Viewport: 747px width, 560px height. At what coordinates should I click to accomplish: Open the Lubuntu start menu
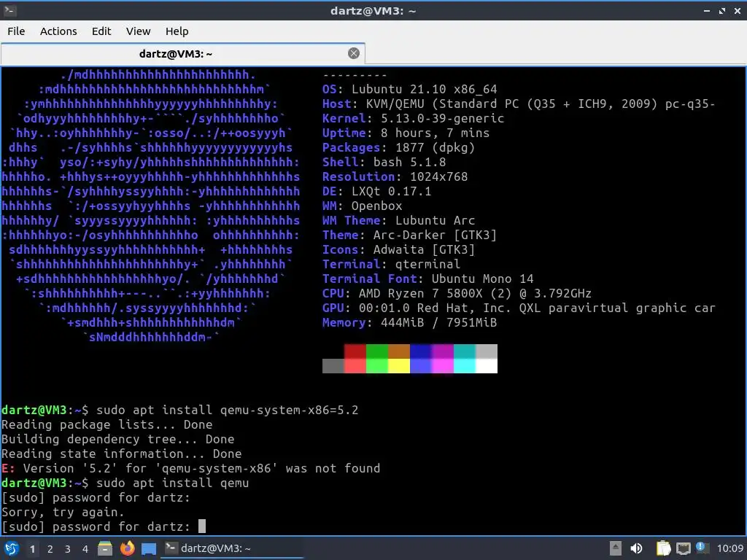(x=12, y=548)
